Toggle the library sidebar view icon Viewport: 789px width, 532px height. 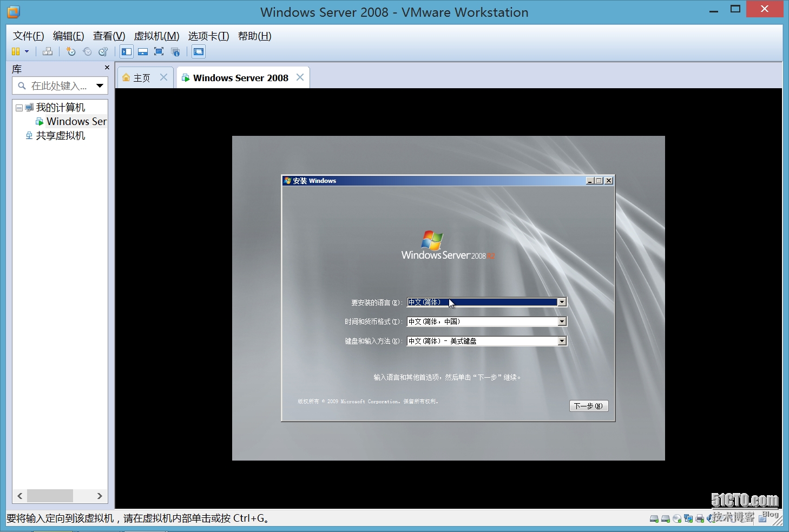tap(127, 51)
